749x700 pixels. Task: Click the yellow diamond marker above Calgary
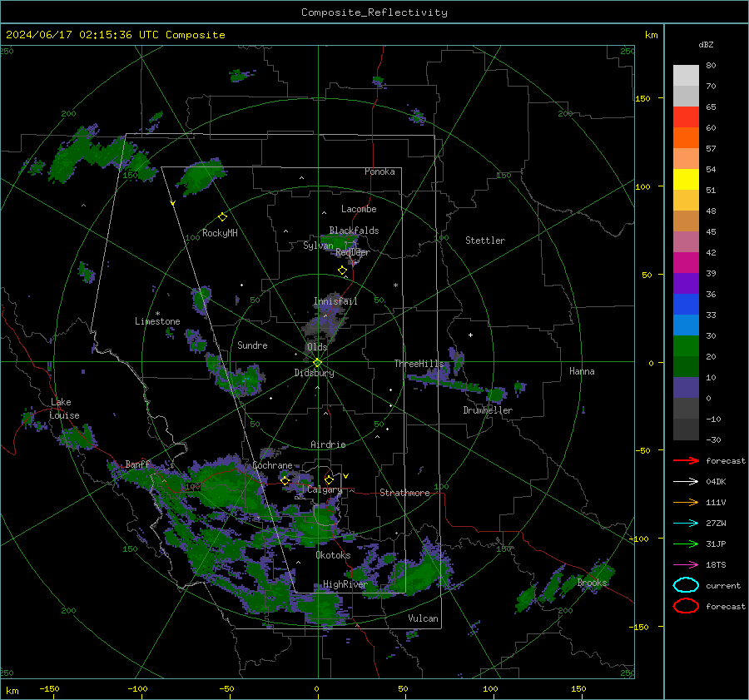pyautogui.click(x=329, y=479)
